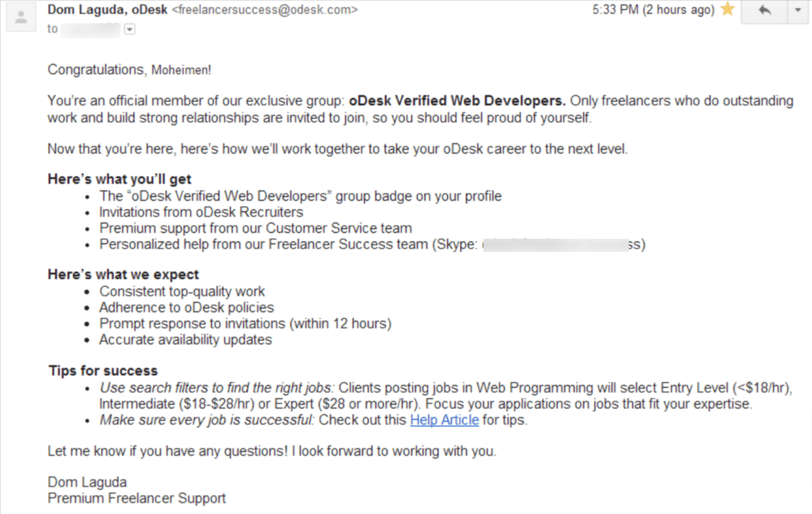
Task: Click the 'Tips for success' heading
Action: tap(103, 371)
